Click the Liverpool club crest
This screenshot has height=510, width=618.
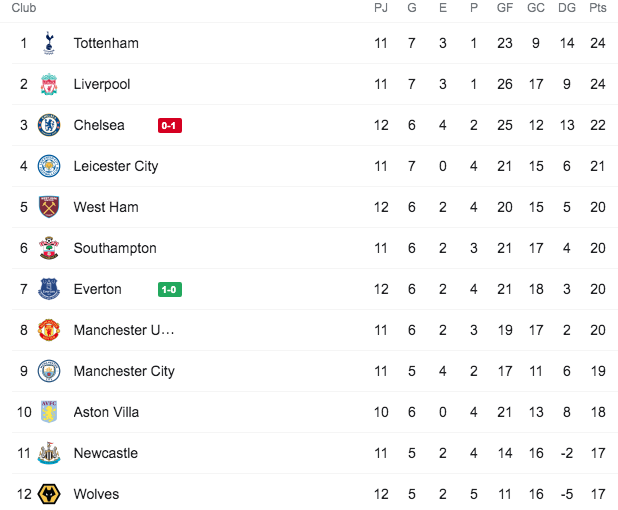click(49, 84)
